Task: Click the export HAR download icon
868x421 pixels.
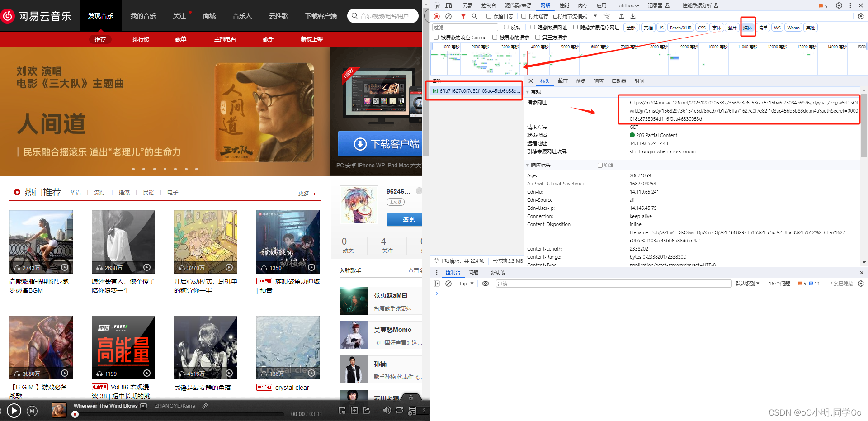Action: point(633,16)
